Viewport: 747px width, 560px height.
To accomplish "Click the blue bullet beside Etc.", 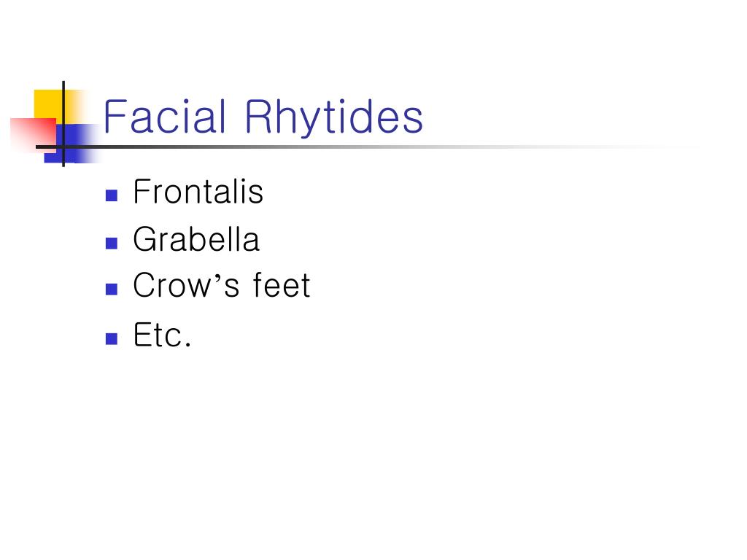I will pos(112,338).
